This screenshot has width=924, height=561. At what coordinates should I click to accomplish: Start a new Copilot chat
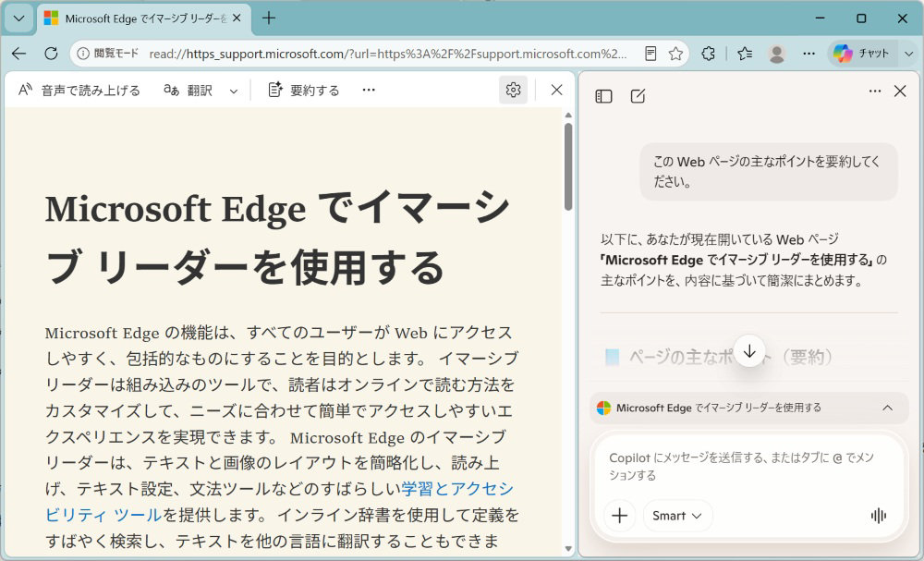[638, 96]
